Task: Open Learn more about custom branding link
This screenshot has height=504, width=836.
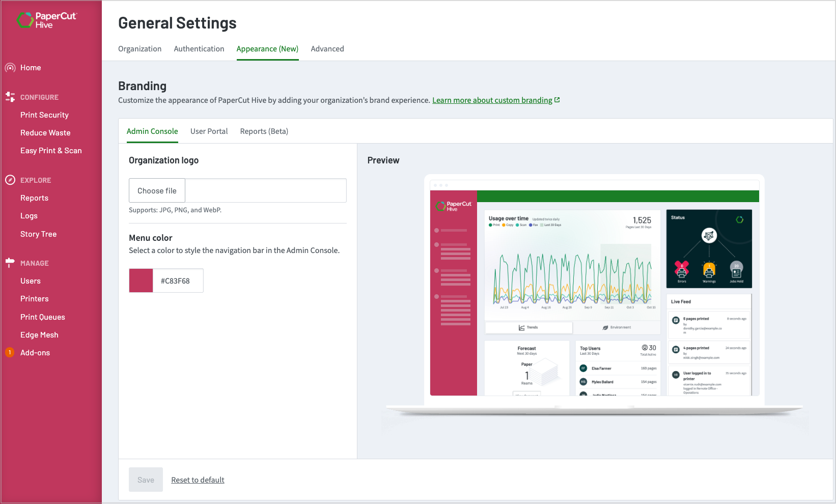Action: coord(492,100)
